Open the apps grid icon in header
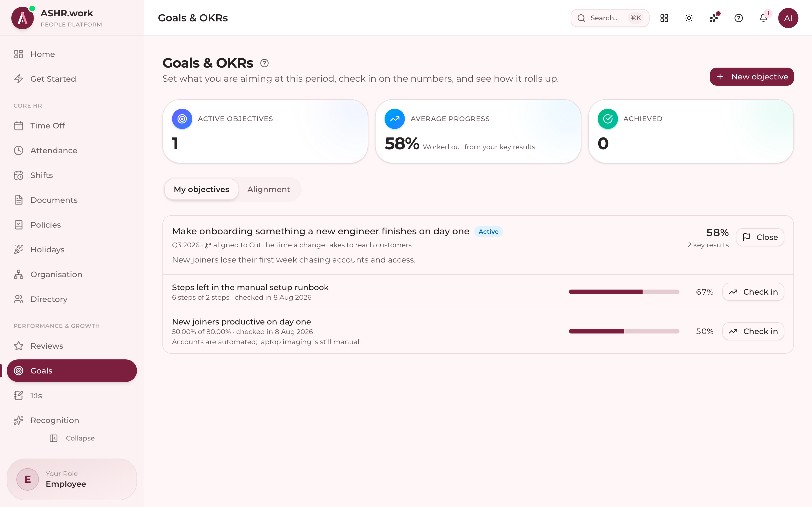The width and height of the screenshot is (812, 507). point(664,18)
